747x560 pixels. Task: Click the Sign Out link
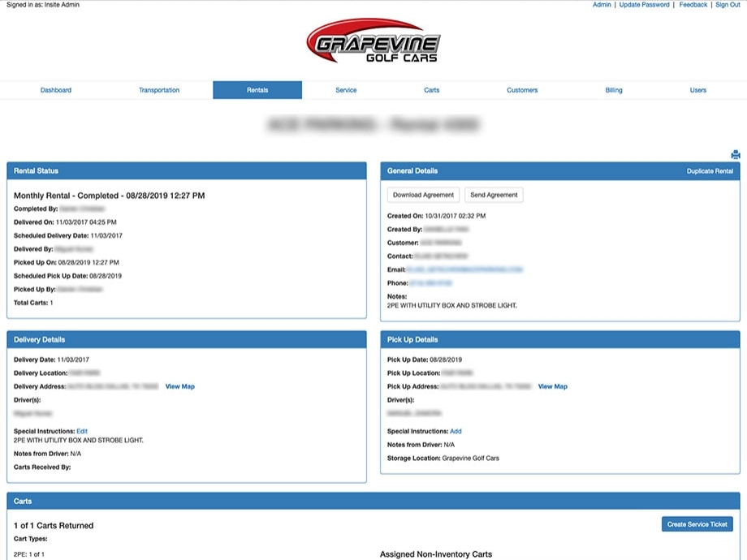728,5
